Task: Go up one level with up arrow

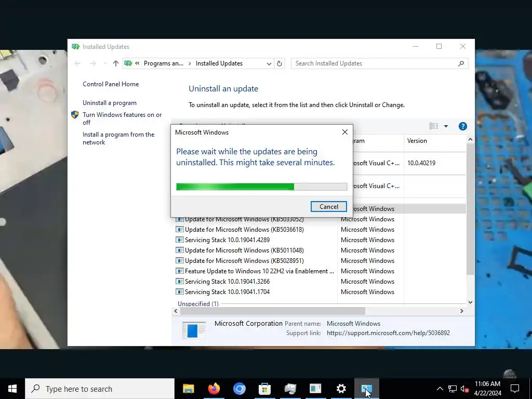Action: click(116, 63)
